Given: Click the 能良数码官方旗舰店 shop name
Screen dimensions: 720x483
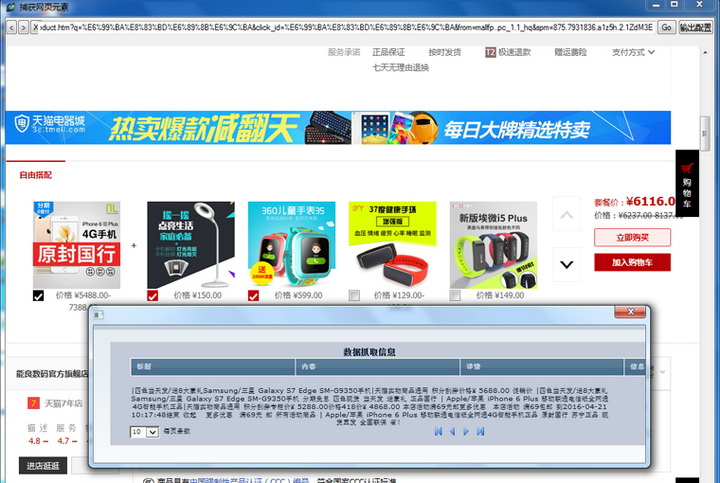Looking at the screenshot, I should 52,374.
